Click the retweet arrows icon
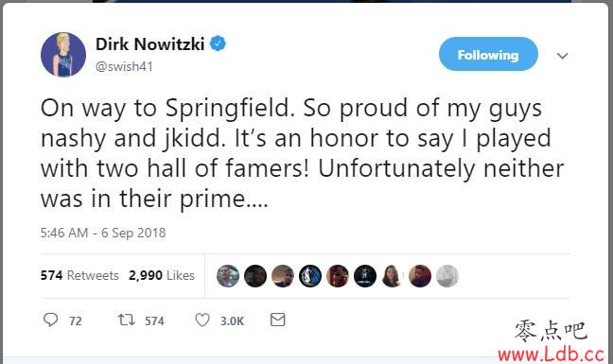Screen dimensions: 613x364 pos(127,321)
